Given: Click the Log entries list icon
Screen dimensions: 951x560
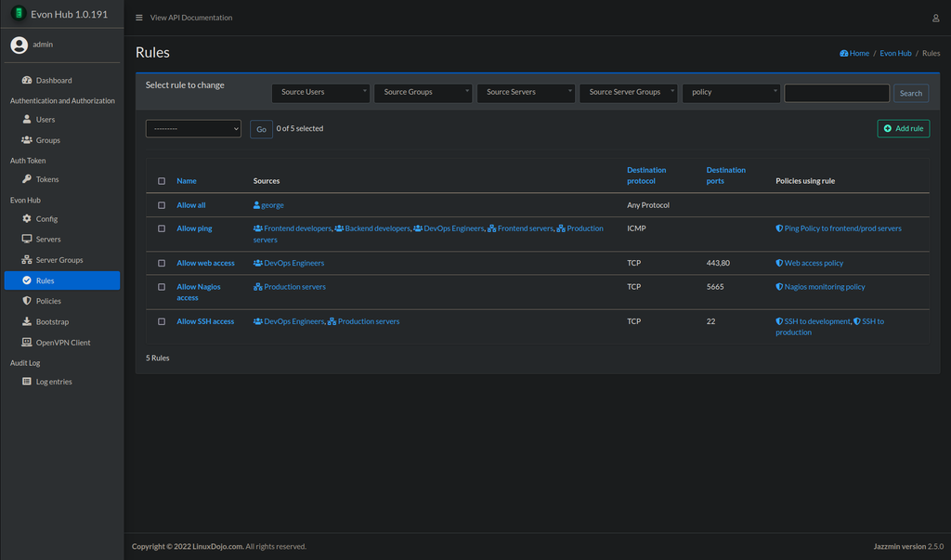Looking at the screenshot, I should tap(27, 382).
